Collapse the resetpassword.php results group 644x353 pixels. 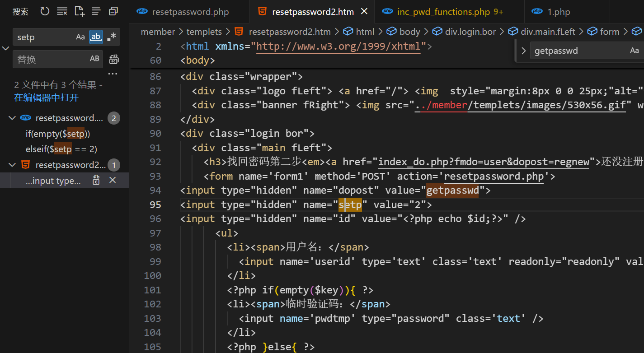(x=12, y=118)
